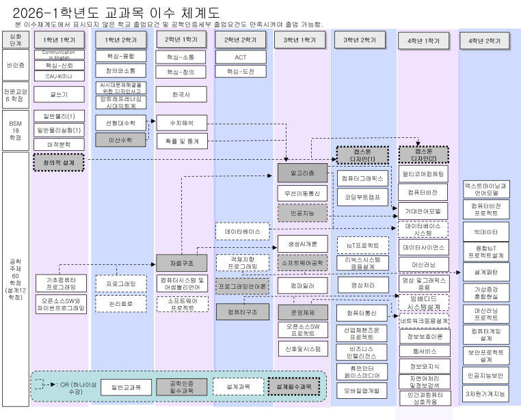Click the 1학년 1학기 semester header
The height and width of the screenshot is (420, 521).
(x=59, y=41)
